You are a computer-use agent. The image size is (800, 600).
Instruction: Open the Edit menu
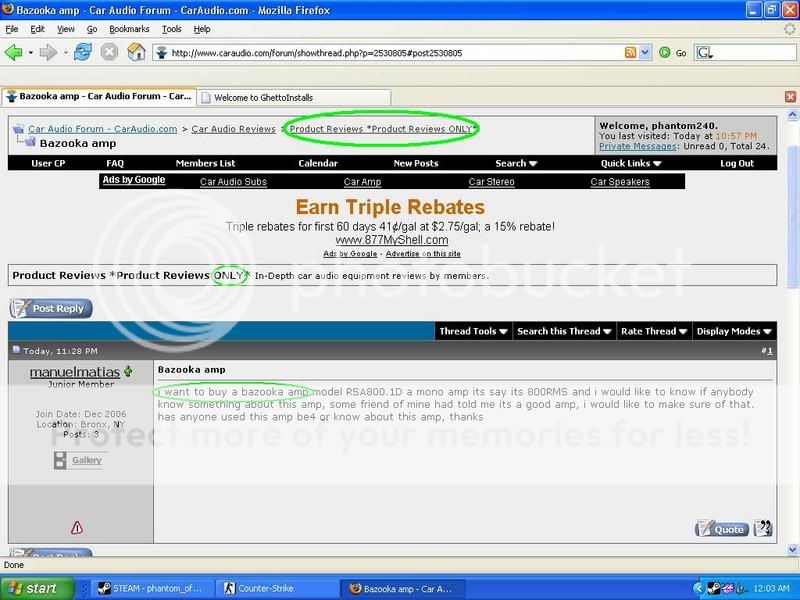click(x=37, y=29)
